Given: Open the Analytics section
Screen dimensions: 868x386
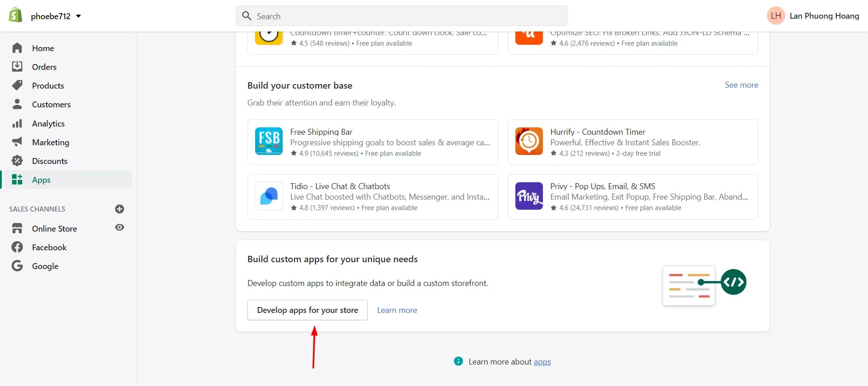Looking at the screenshot, I should pyautogui.click(x=48, y=123).
